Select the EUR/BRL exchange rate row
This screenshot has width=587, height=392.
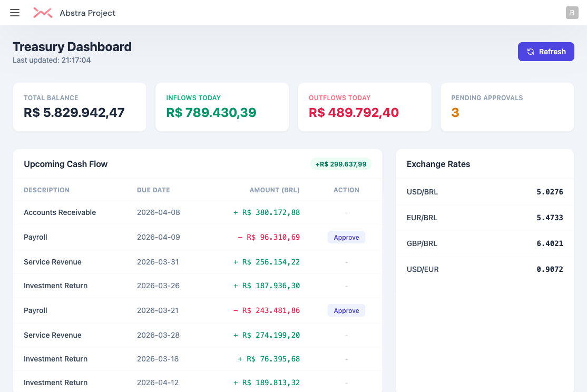coord(484,218)
